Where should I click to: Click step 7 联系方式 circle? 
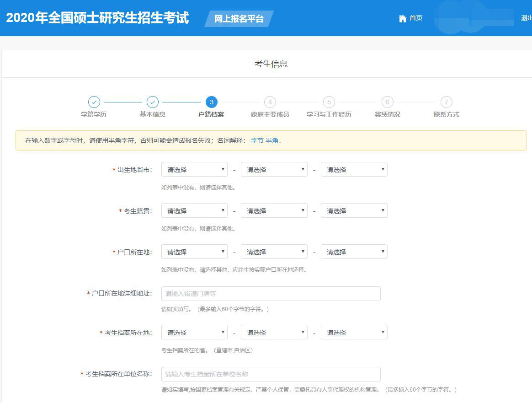tap(446, 102)
